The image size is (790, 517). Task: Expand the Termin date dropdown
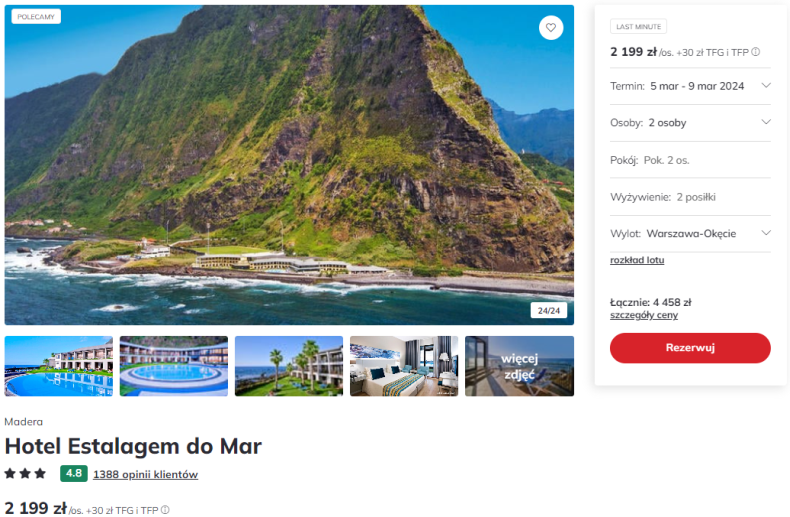coord(690,86)
